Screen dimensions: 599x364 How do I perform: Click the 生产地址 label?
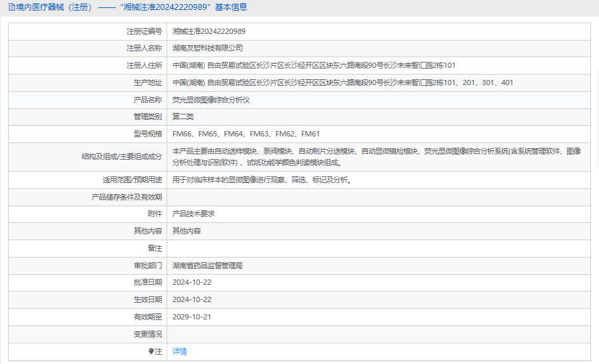[x=148, y=83]
